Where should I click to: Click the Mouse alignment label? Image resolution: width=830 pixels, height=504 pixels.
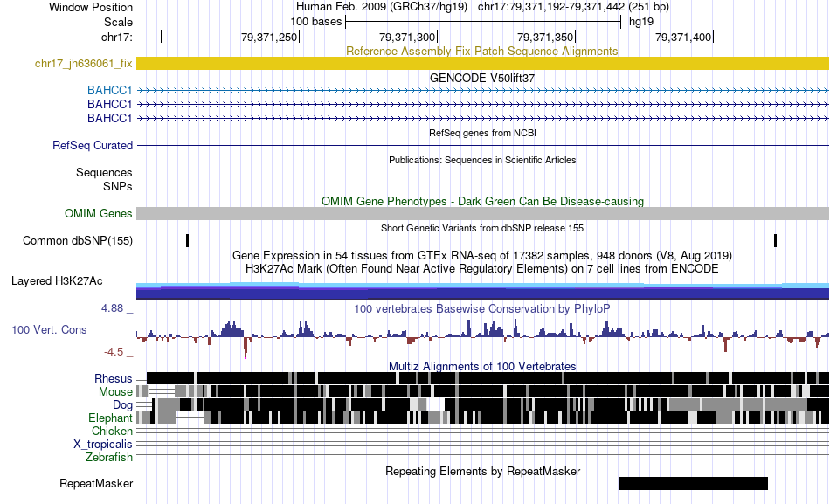(x=115, y=392)
